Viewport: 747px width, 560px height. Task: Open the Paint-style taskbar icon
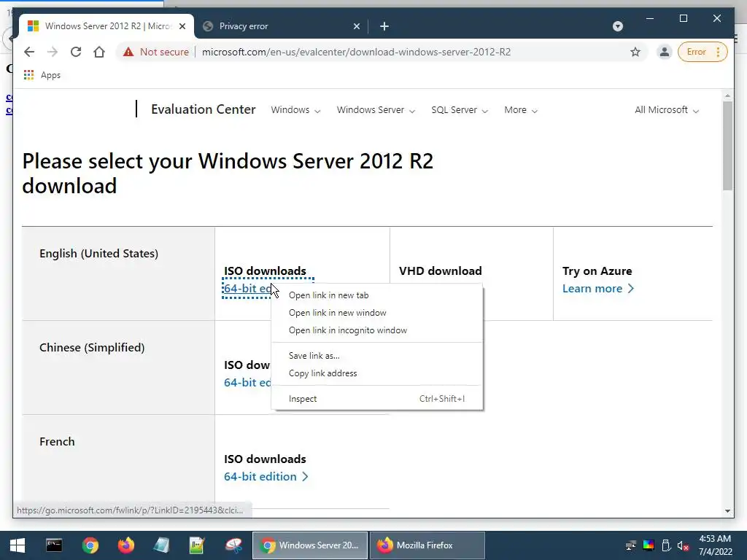[x=233, y=545]
